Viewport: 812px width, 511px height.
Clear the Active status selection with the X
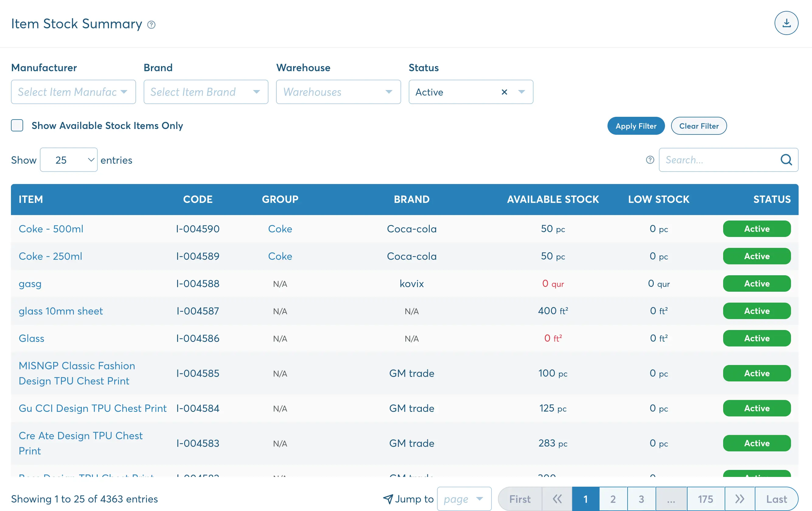pyautogui.click(x=504, y=92)
